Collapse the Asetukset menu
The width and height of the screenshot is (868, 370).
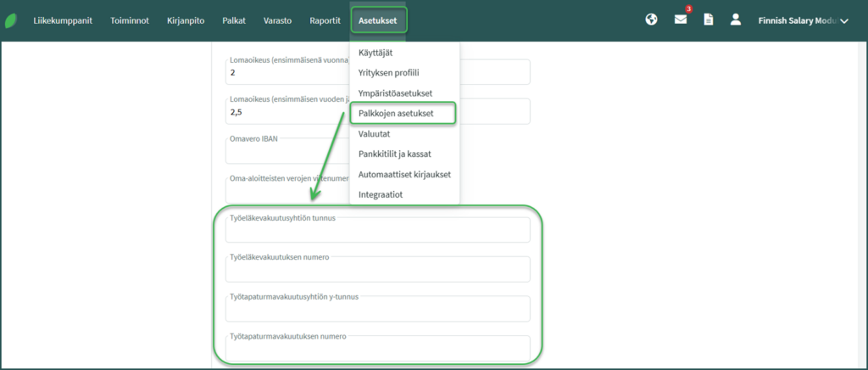(x=378, y=20)
